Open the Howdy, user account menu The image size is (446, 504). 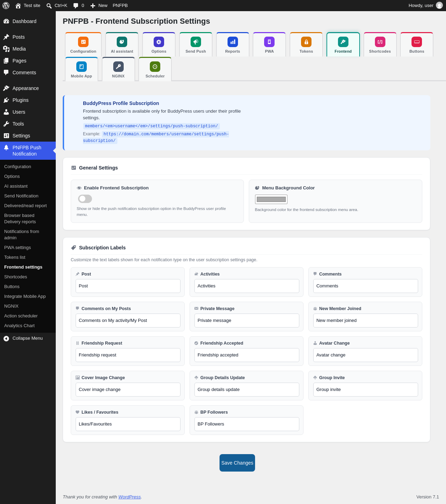(425, 6)
